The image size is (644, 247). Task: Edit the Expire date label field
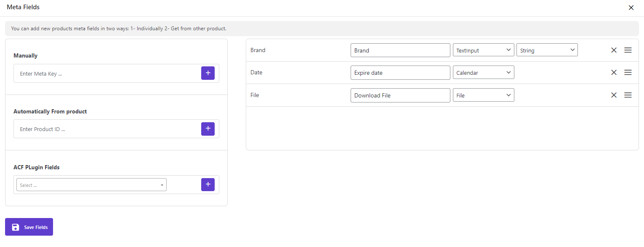[x=400, y=72]
